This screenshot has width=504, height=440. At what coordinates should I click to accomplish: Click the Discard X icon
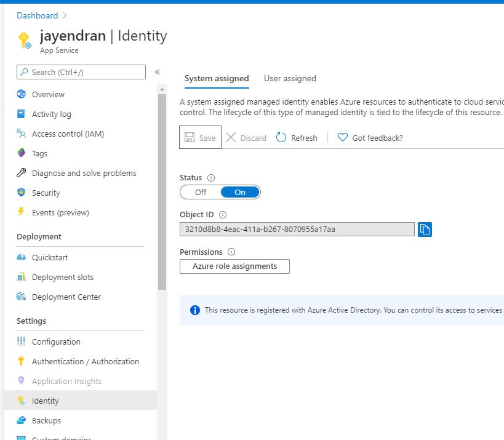tap(231, 138)
